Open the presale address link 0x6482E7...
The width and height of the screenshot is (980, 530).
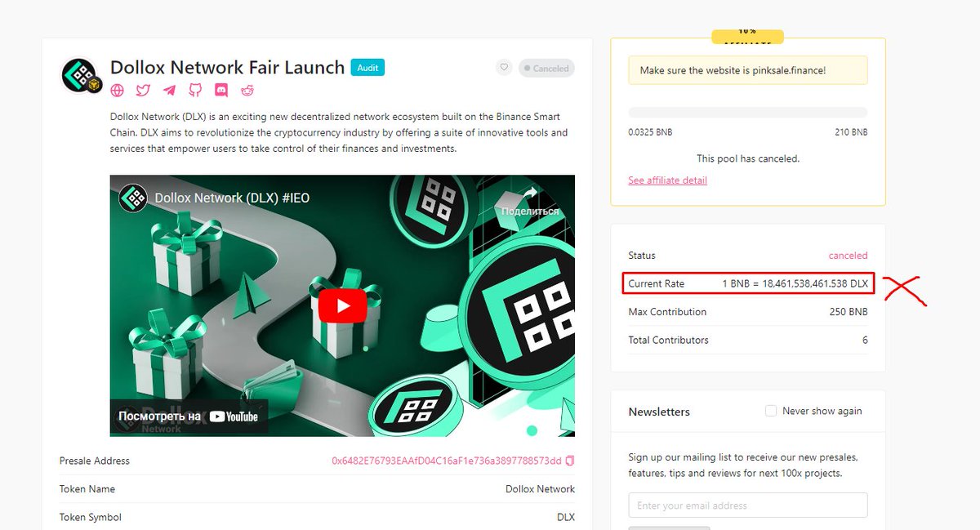point(447,461)
